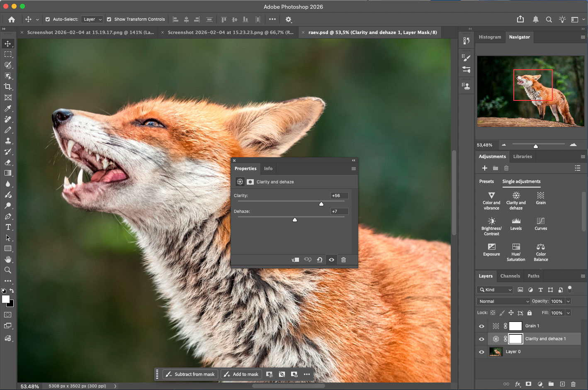The height and width of the screenshot is (390, 588).
Task: Pick the Horizontal Type tool
Action: click(8, 227)
